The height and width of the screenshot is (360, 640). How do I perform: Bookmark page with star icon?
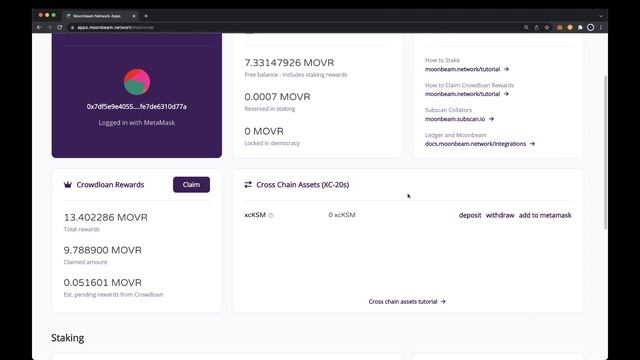tap(547, 27)
